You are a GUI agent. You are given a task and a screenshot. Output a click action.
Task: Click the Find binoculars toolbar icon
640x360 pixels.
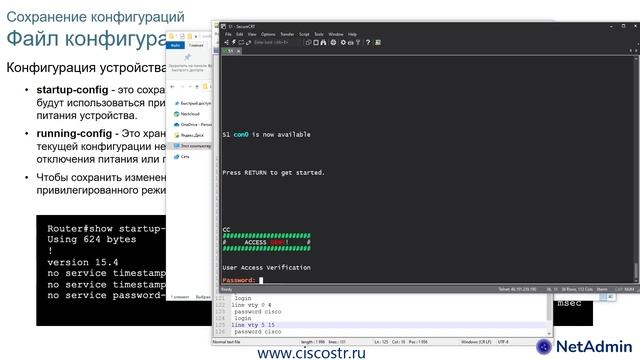[323, 42]
